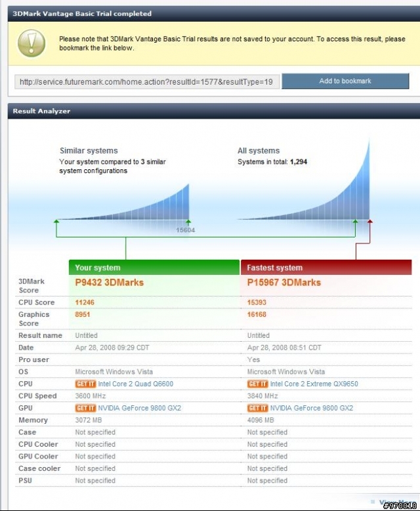The height and width of the screenshot is (511, 420).
Task: Click GET IT badge for Core 2 Extreme QX9650
Action: (x=257, y=384)
